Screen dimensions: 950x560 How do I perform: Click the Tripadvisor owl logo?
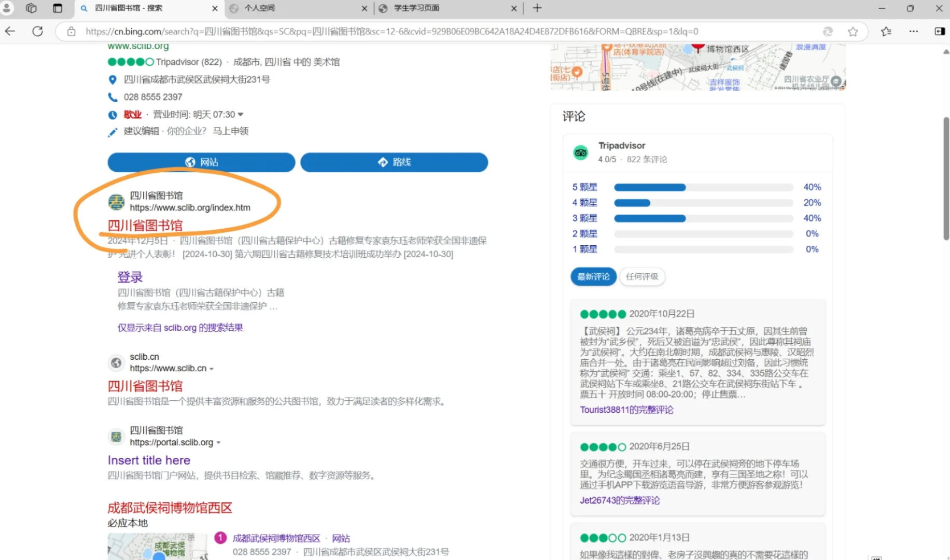pos(581,152)
